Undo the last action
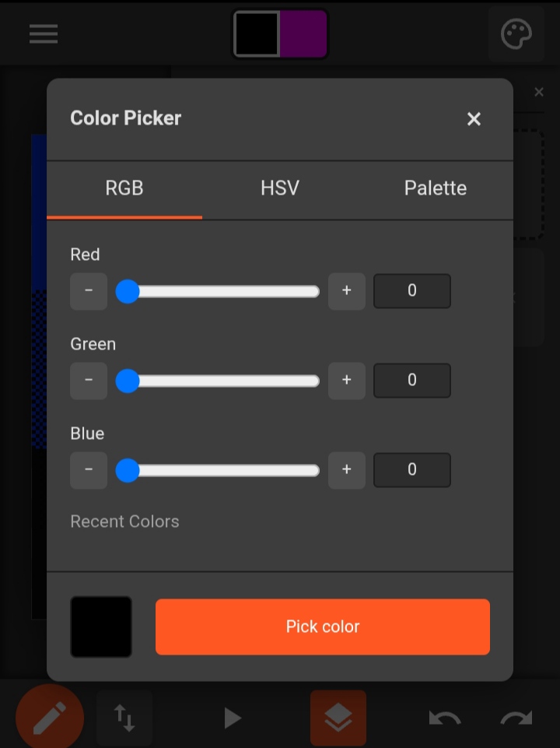 click(x=445, y=718)
